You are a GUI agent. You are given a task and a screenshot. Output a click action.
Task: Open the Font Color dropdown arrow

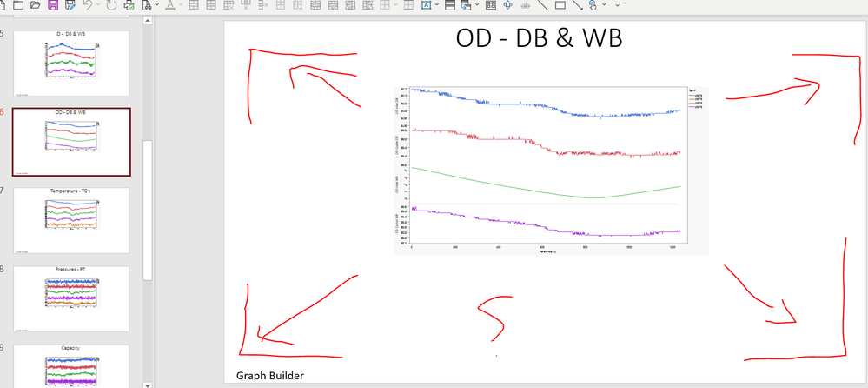click(181, 4)
